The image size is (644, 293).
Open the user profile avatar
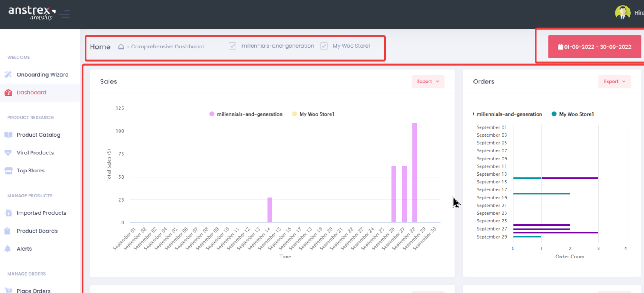pyautogui.click(x=623, y=12)
